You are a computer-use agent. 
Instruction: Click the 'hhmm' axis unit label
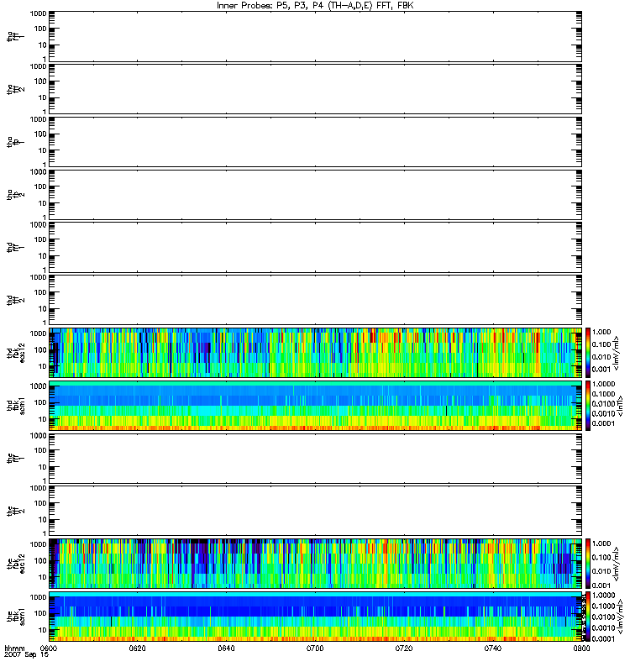(14, 648)
